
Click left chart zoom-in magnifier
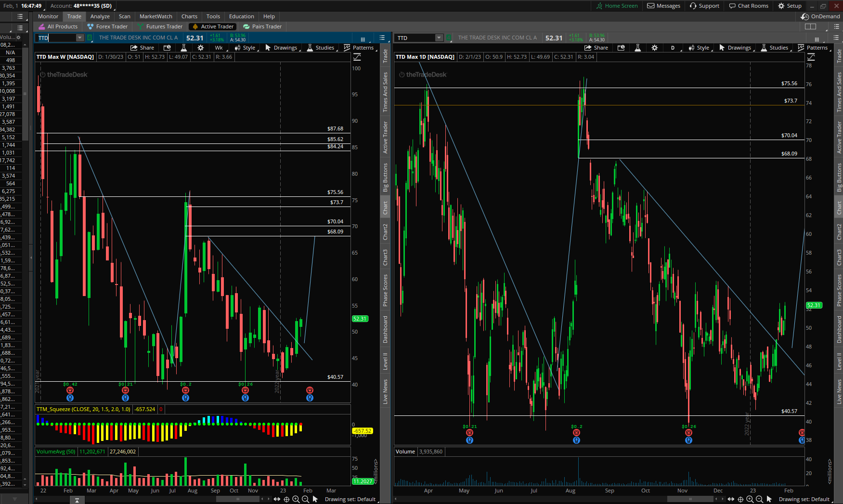point(296,499)
